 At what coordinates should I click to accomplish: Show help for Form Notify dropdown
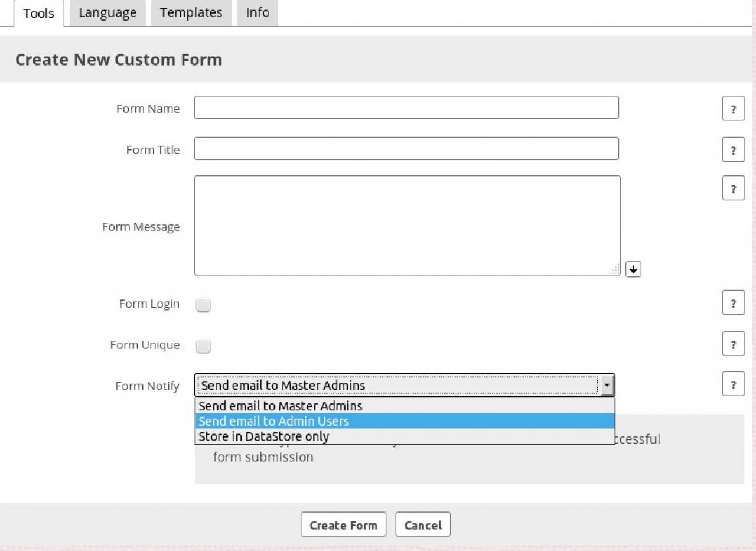[x=733, y=384]
